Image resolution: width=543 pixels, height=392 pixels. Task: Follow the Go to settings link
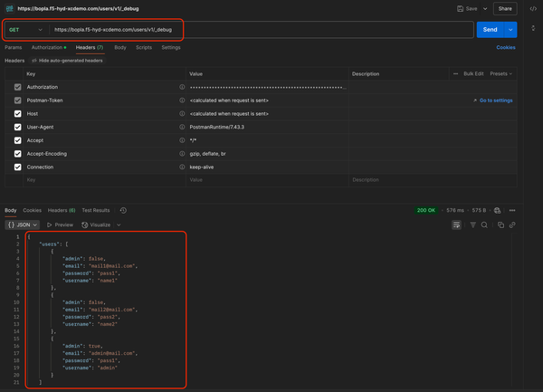[495, 100]
